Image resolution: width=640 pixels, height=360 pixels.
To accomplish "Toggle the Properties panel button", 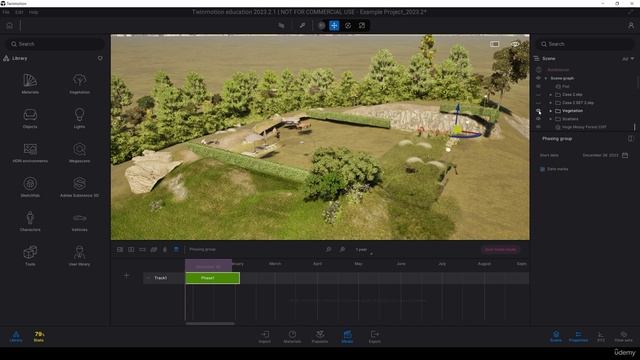I will [x=578, y=336].
